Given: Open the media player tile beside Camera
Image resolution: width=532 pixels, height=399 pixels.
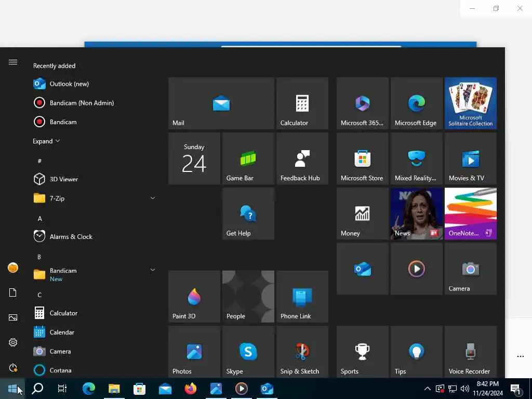Looking at the screenshot, I should (x=417, y=269).
